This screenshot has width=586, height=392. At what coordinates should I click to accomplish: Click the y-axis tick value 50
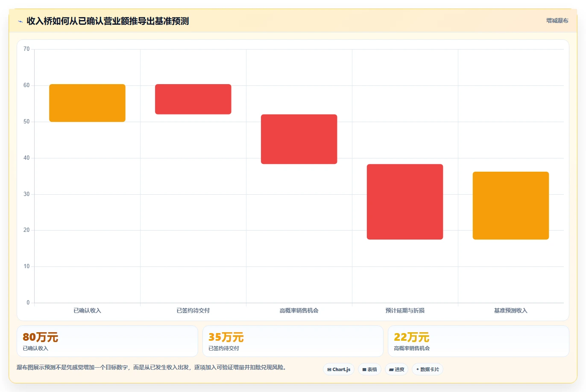coord(26,122)
